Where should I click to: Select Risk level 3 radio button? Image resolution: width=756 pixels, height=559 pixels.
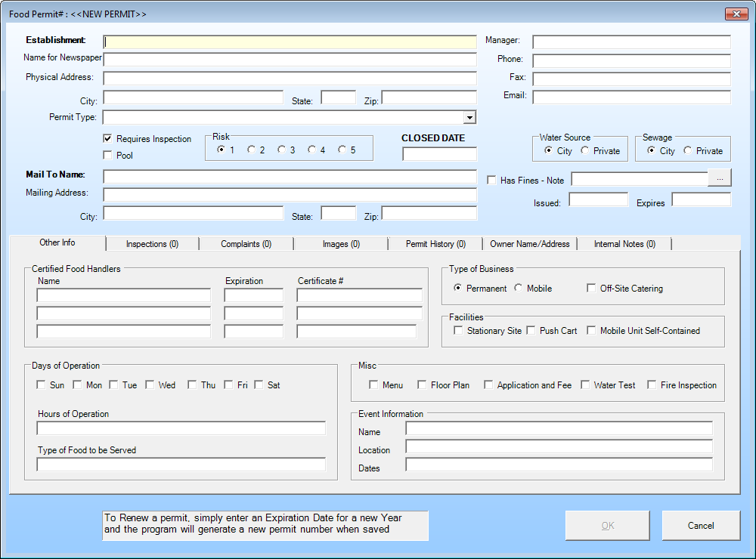pos(281,150)
